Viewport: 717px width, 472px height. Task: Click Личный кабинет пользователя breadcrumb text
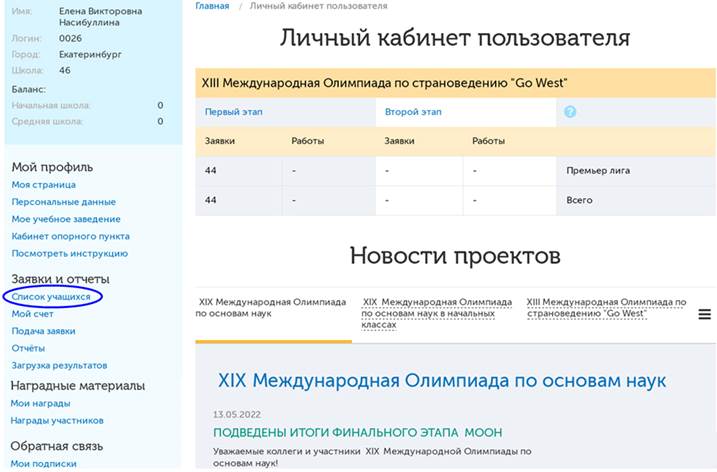[x=318, y=6]
